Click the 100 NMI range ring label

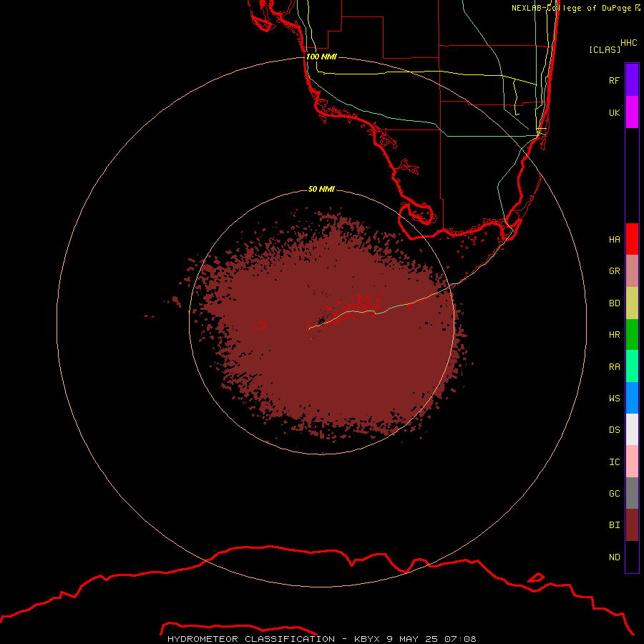click(x=321, y=57)
